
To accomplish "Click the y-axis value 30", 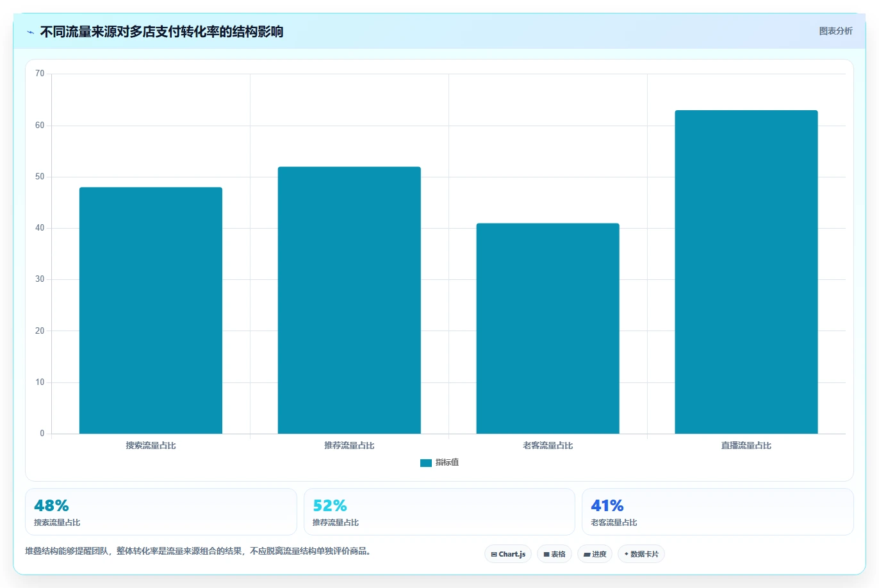I will (40, 279).
